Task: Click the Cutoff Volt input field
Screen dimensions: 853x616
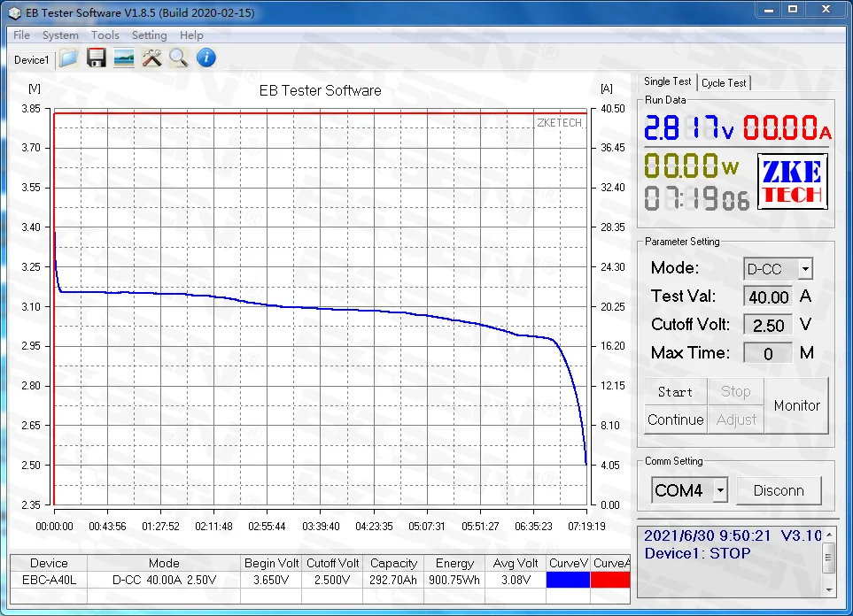Action: (x=768, y=325)
